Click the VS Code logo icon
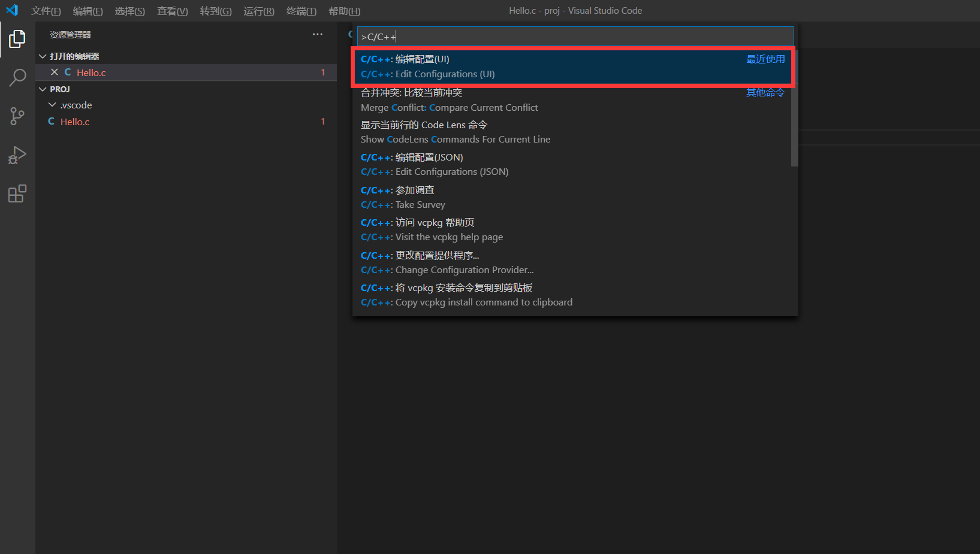The width and height of the screenshot is (980, 554). click(12, 10)
